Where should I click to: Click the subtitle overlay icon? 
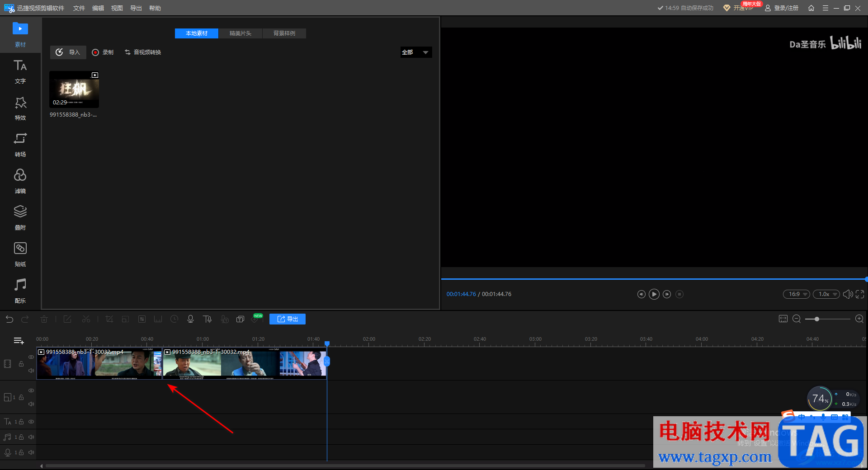pyautogui.click(x=240, y=319)
